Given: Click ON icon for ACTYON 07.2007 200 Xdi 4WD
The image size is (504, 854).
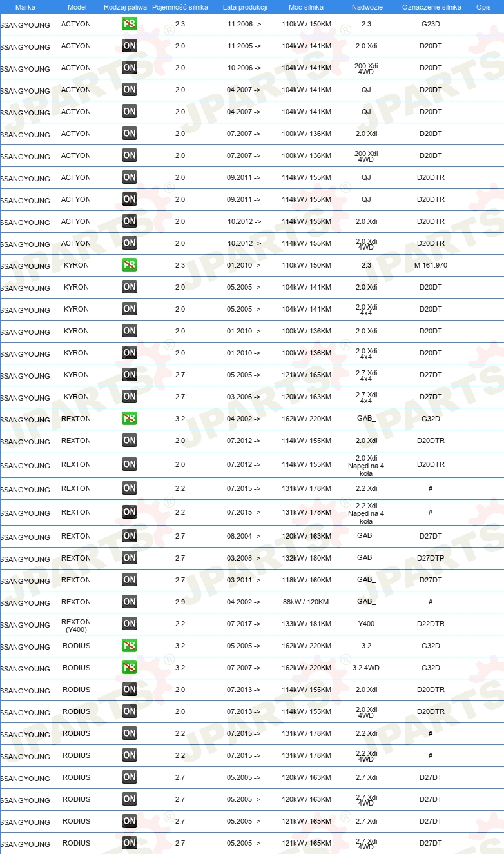Looking at the screenshot, I should pos(130,155).
